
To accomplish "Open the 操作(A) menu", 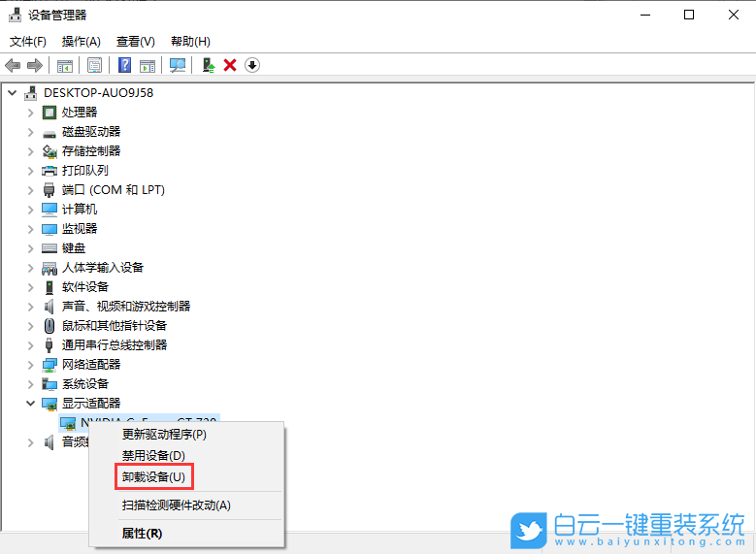I will point(82,42).
